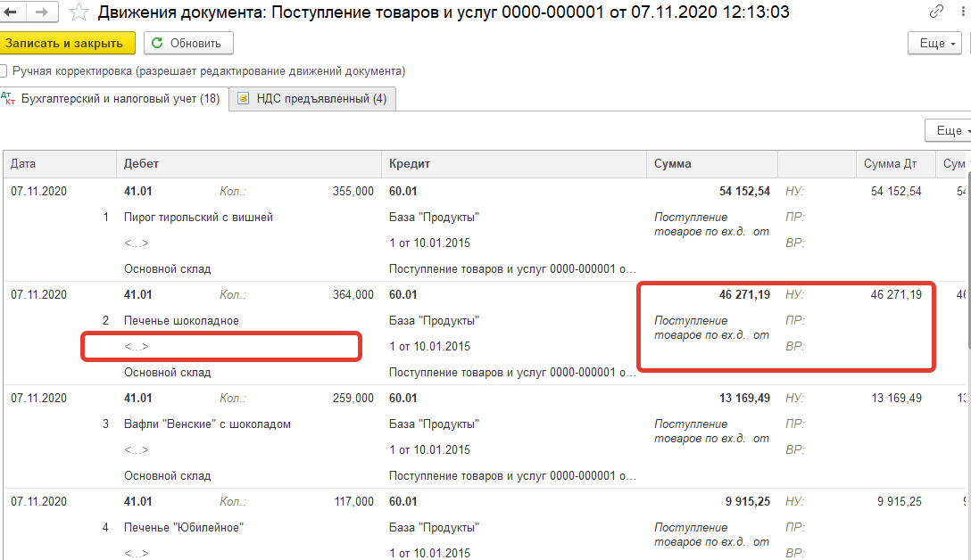Select the Печенье "Юбилейное" cell
The image size is (971, 560).
184,527
